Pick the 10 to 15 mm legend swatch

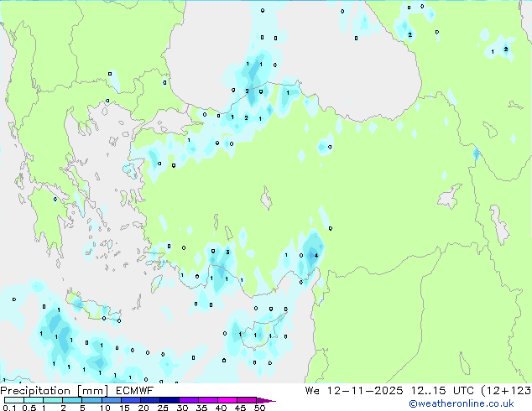(x=111, y=400)
